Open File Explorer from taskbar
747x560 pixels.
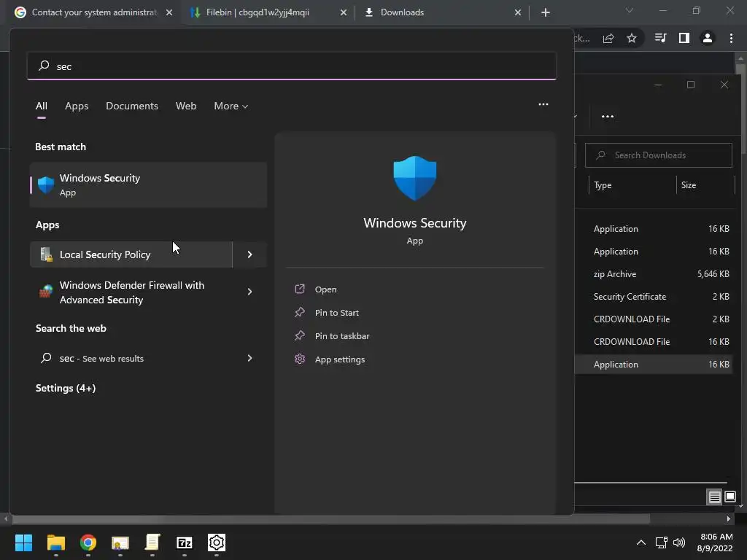point(55,542)
